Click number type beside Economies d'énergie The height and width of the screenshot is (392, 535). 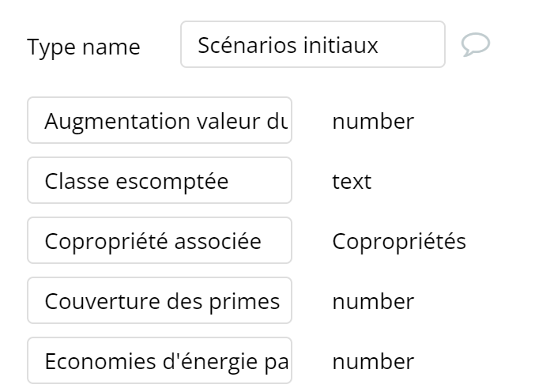coord(373,361)
